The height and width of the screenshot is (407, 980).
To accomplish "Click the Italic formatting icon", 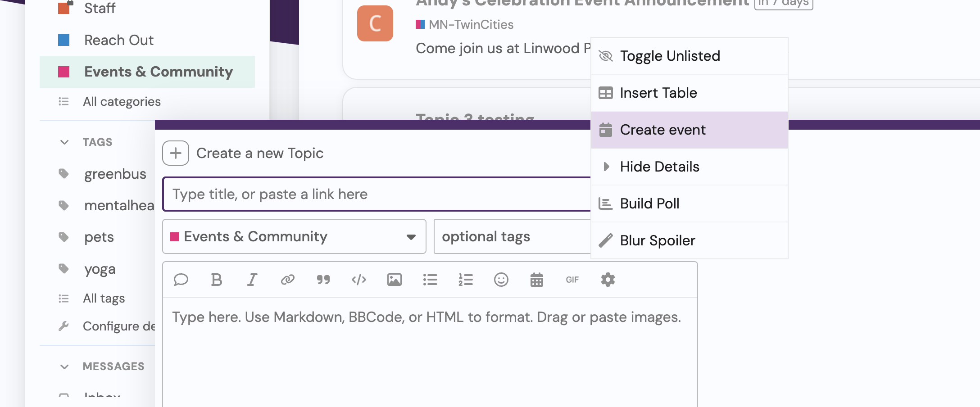I will 252,280.
